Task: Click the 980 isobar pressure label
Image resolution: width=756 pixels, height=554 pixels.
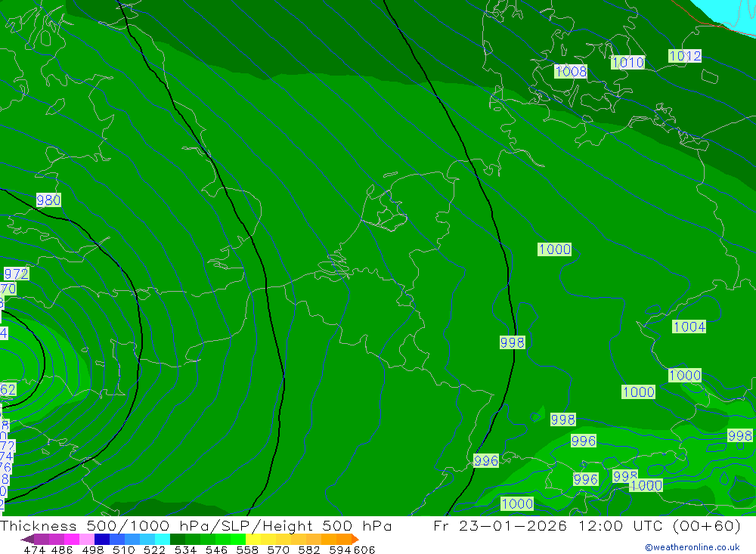Action: 48,200
